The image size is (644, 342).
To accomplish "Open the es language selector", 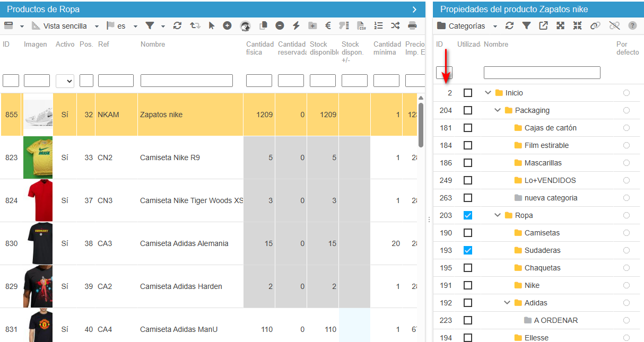I will click(122, 25).
